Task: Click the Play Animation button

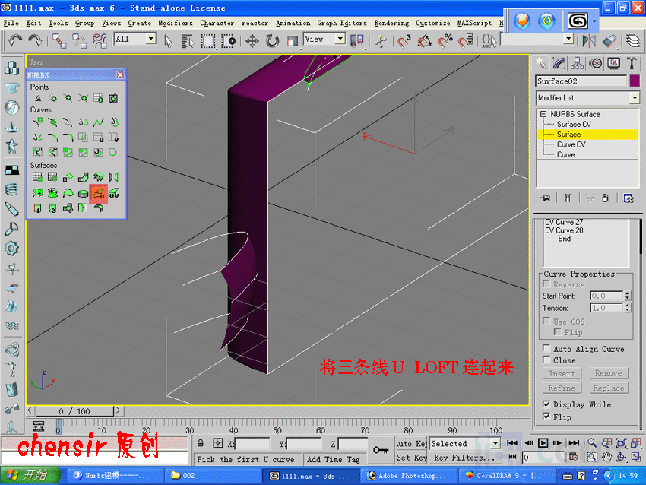Action: (543, 443)
